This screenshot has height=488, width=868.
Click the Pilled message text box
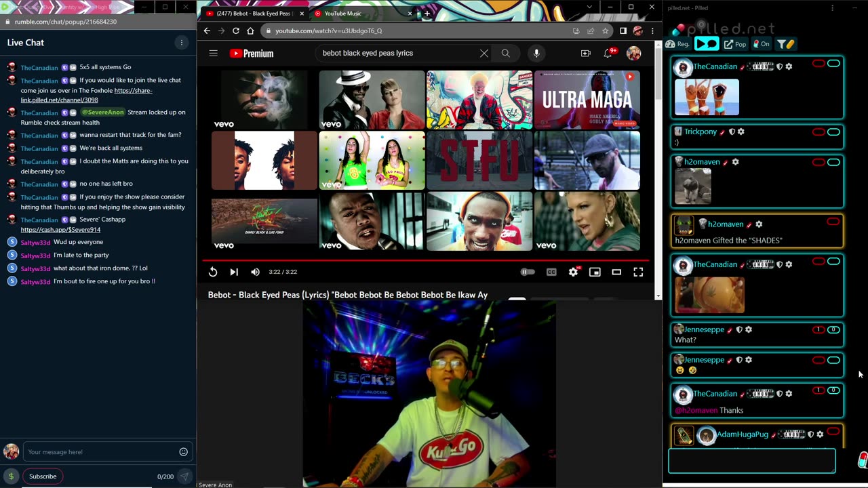[752, 461]
